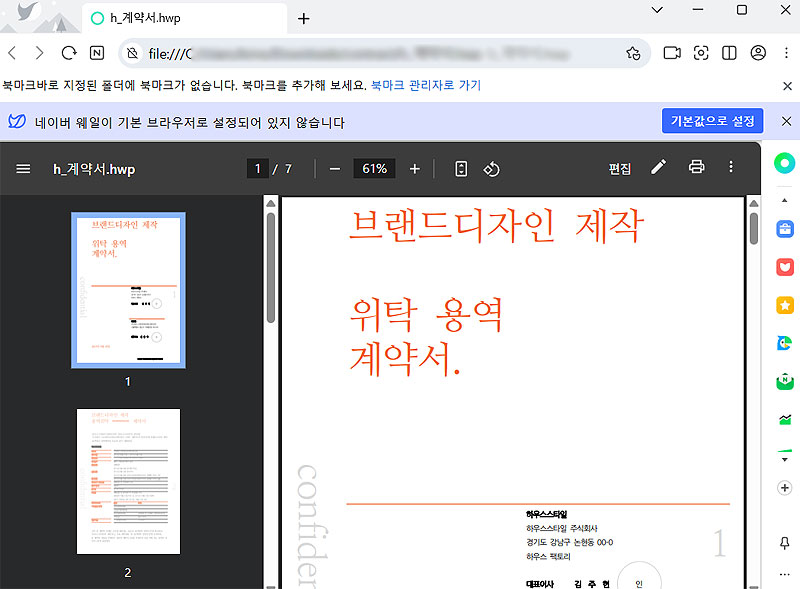This screenshot has height=589, width=800.
Task: Click the 기본값으로 설정 button
Action: point(712,120)
